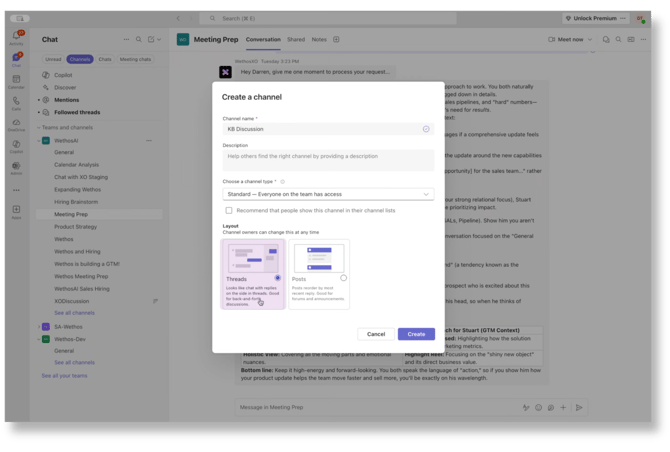Switch to the Shared tab
Viewport: 670px width, 452px height.
[296, 39]
